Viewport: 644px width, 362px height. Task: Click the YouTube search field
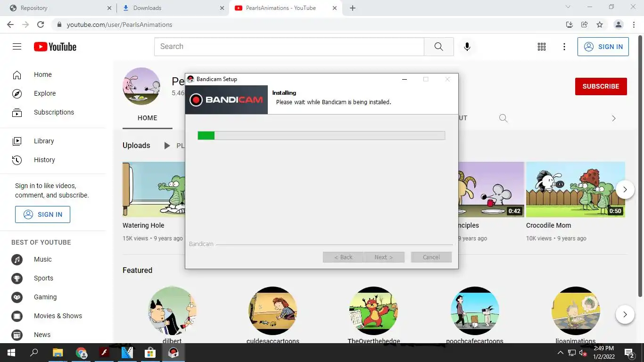coord(289,47)
